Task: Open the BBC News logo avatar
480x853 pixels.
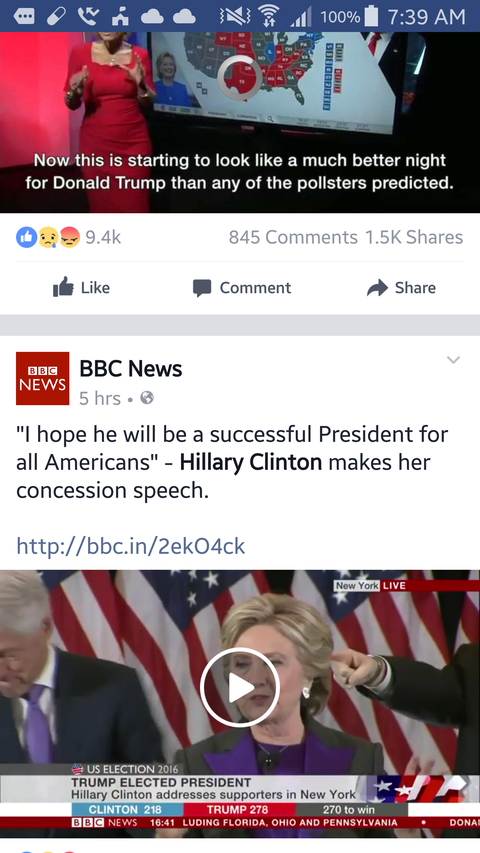Action: coord(42,378)
